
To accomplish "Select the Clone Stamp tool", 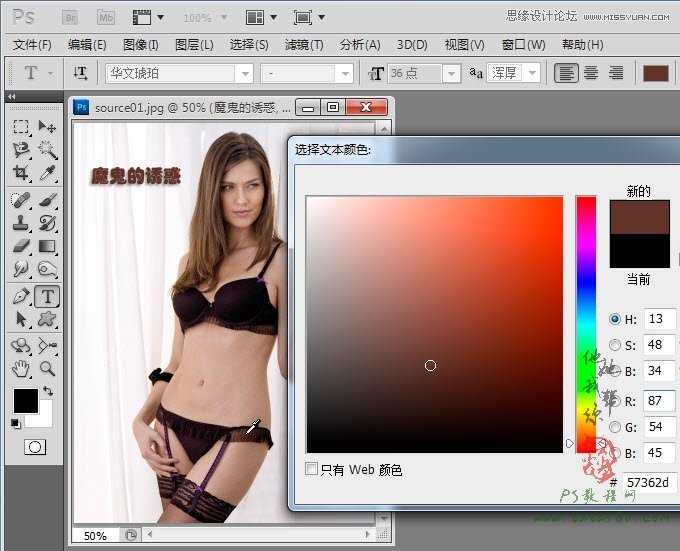I will click(x=21, y=223).
